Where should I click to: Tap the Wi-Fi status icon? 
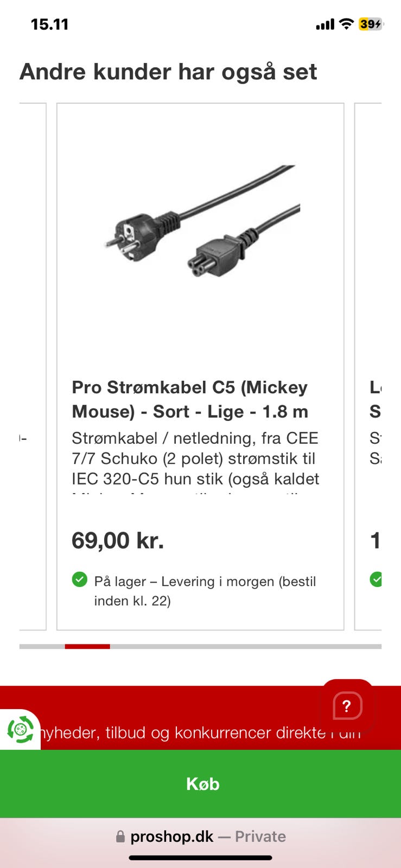[346, 24]
